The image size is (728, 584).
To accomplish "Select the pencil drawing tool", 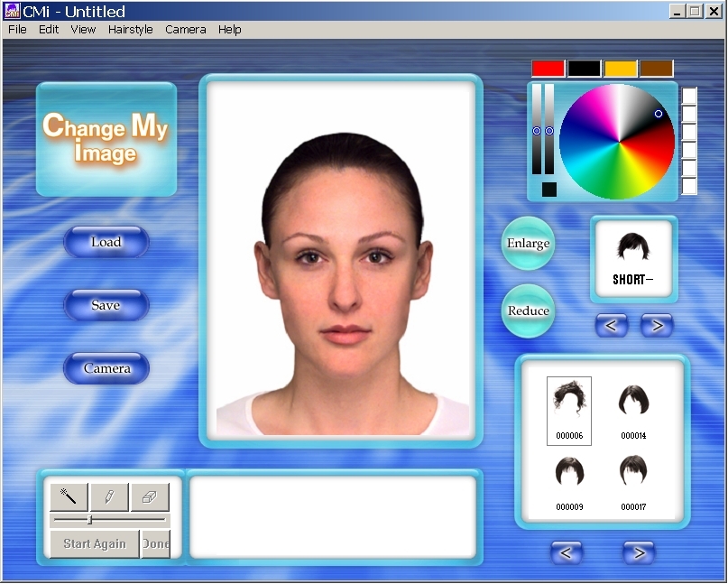I will pos(109,496).
